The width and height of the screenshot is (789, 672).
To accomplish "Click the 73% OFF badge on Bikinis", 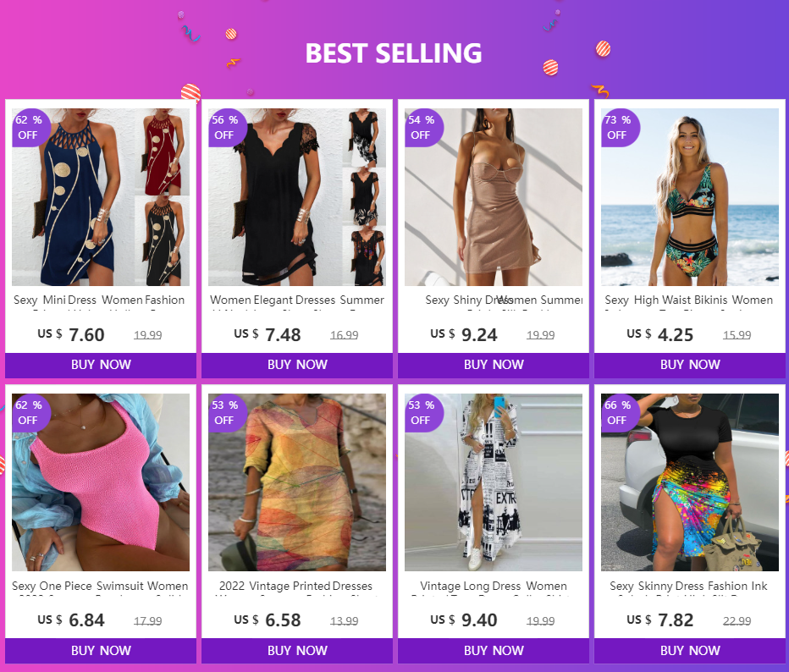I will [x=619, y=127].
